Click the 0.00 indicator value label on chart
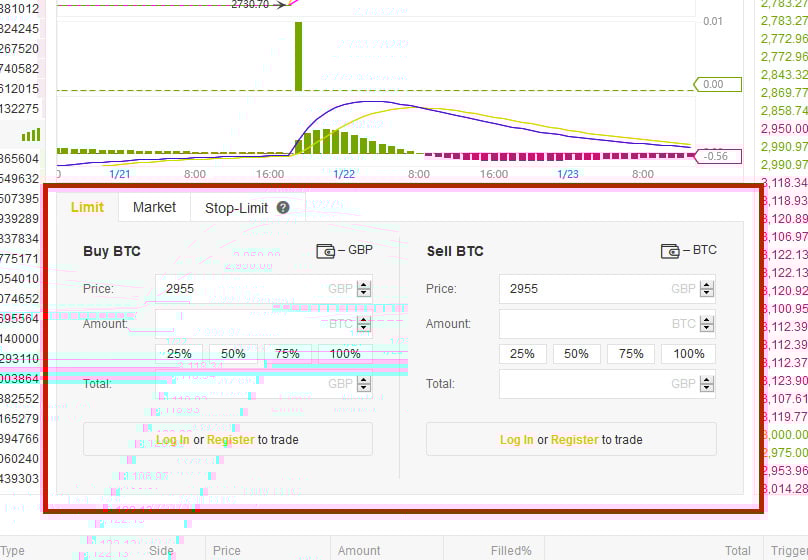This screenshot has height=560, width=808. pyautogui.click(x=717, y=84)
